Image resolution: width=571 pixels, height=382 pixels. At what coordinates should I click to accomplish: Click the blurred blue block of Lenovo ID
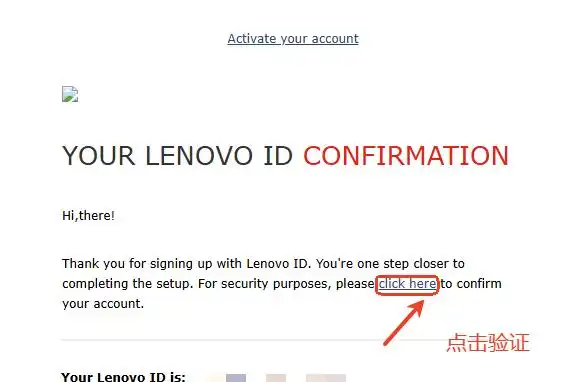[x=236, y=378]
